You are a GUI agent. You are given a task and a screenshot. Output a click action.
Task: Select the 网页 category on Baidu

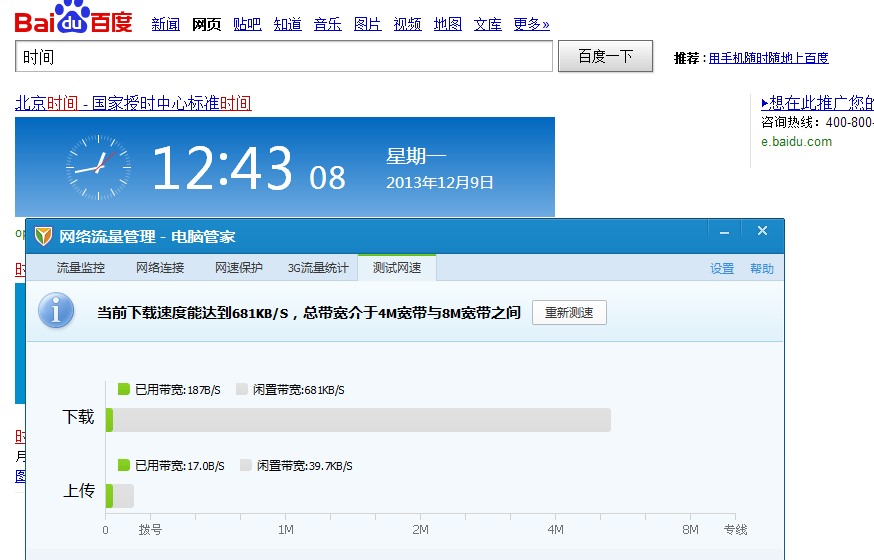[x=206, y=24]
